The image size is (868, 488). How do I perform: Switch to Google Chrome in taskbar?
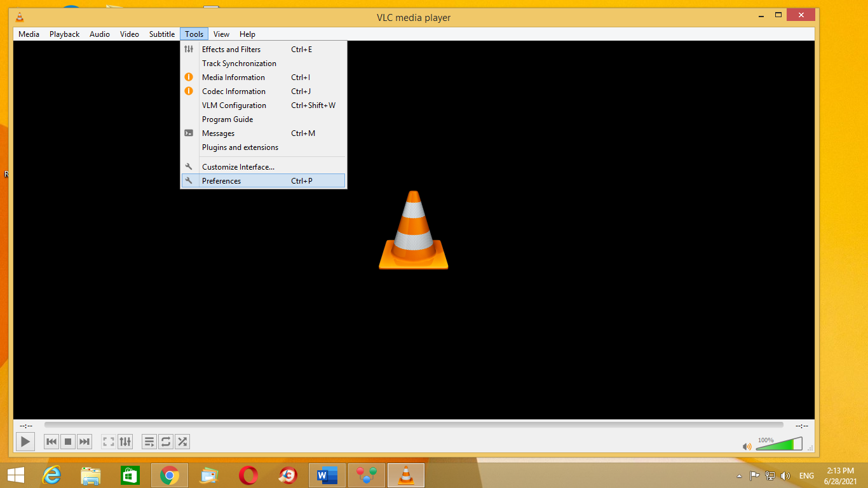170,475
